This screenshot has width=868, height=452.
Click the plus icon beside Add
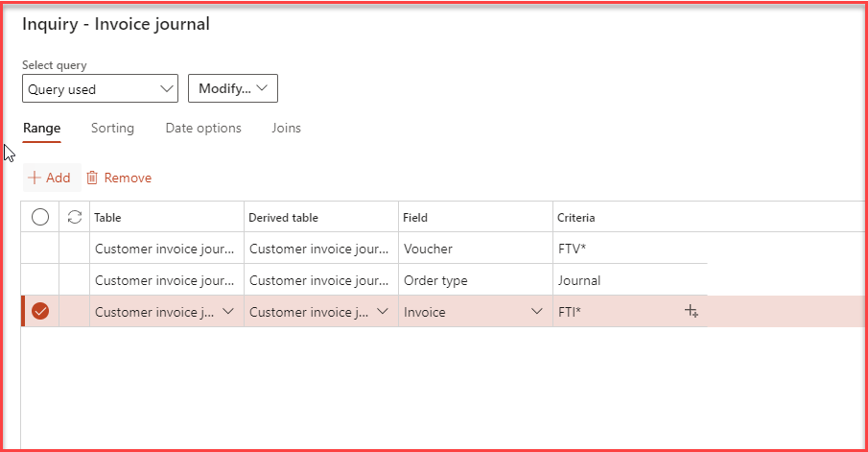pos(35,178)
